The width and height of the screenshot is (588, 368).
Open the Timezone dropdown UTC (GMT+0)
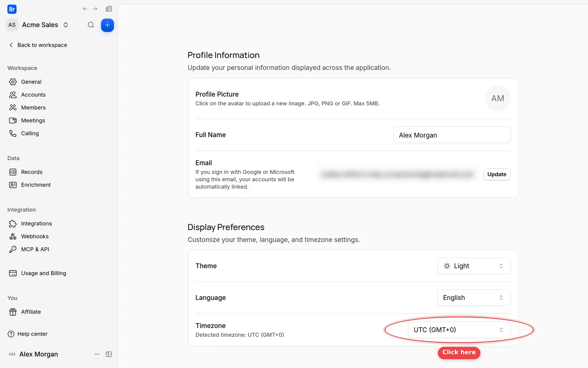459,330
